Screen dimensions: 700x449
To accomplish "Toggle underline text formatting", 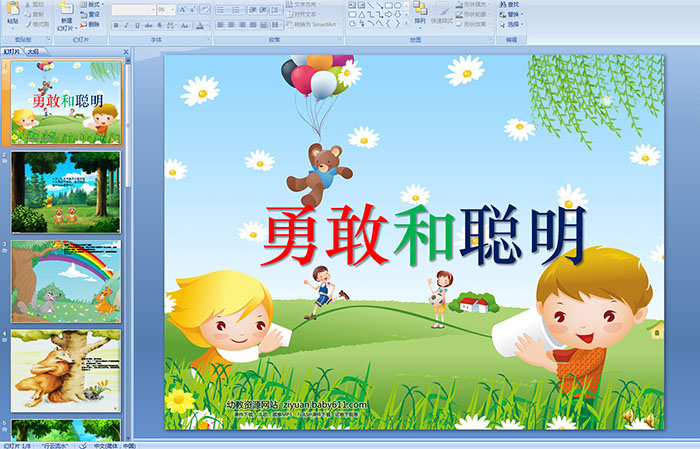I will (x=137, y=24).
